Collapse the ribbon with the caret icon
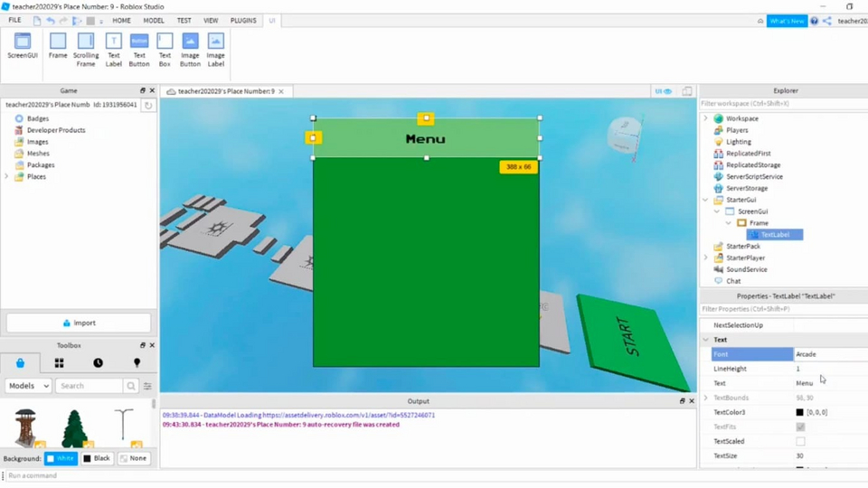Viewport: 868px width, 488px height. click(x=760, y=21)
